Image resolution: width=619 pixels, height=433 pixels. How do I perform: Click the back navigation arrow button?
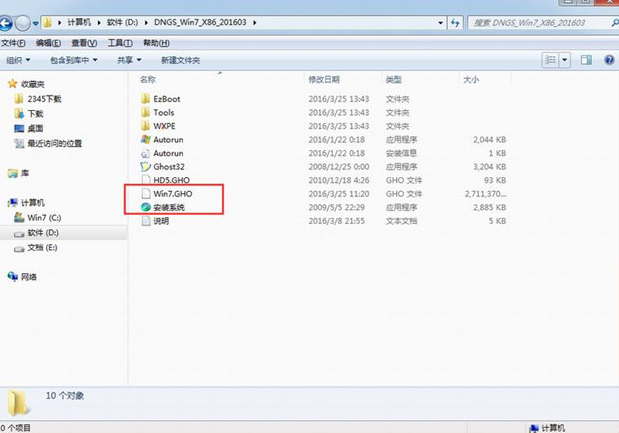coord(5,23)
